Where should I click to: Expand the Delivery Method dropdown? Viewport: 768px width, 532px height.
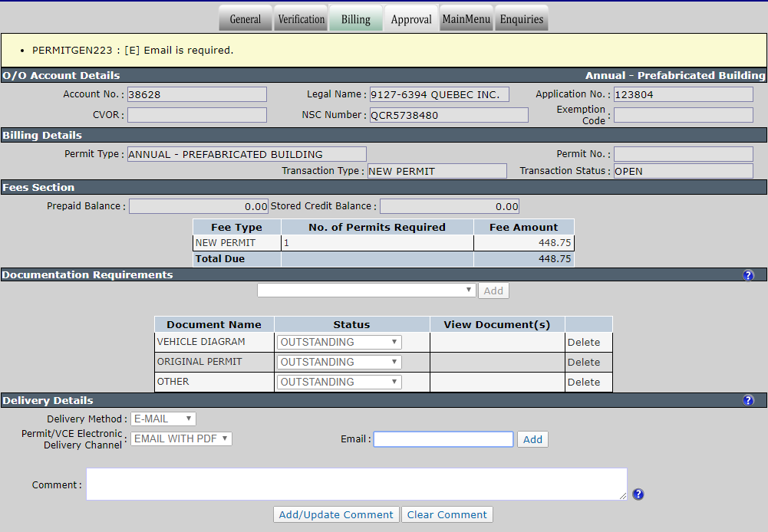click(163, 419)
